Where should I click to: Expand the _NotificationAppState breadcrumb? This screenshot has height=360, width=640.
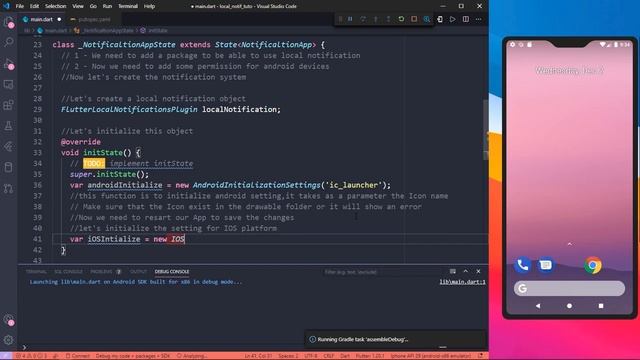[x=104, y=31]
